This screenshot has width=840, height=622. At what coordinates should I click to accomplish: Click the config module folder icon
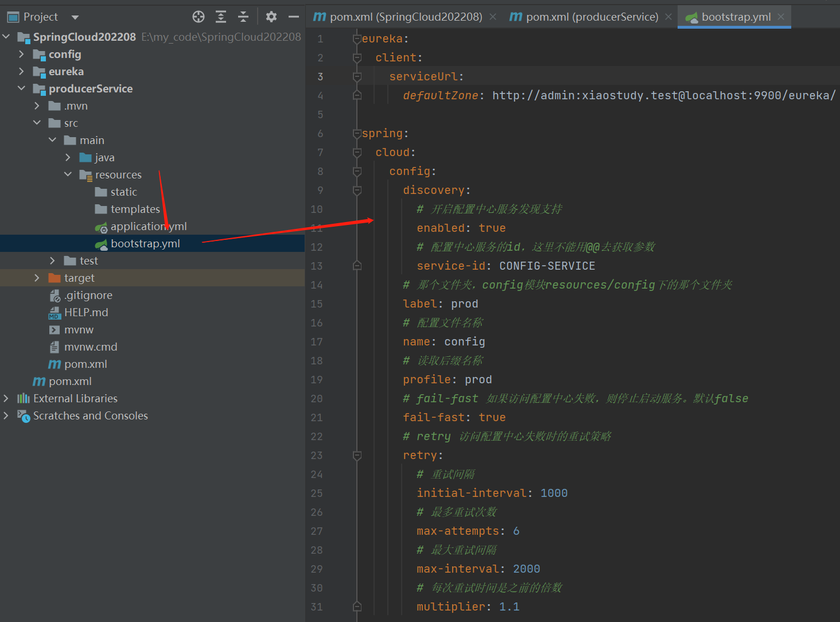(39, 55)
